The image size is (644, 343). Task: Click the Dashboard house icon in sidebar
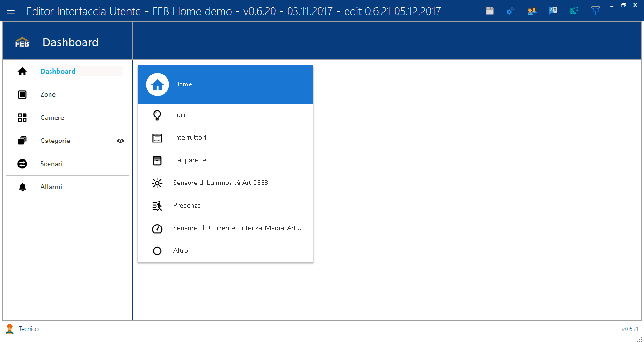[x=22, y=72]
